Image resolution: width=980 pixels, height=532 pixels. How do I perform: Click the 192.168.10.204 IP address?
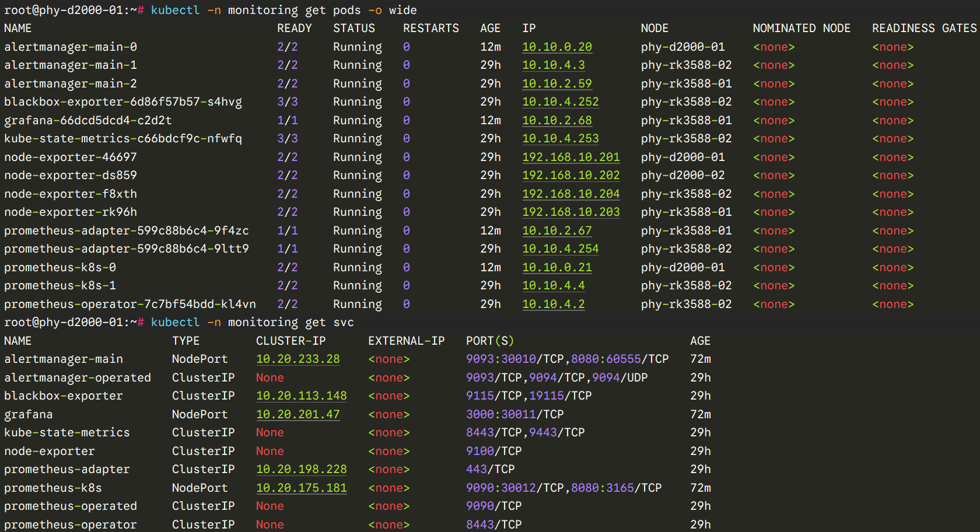[570, 194]
